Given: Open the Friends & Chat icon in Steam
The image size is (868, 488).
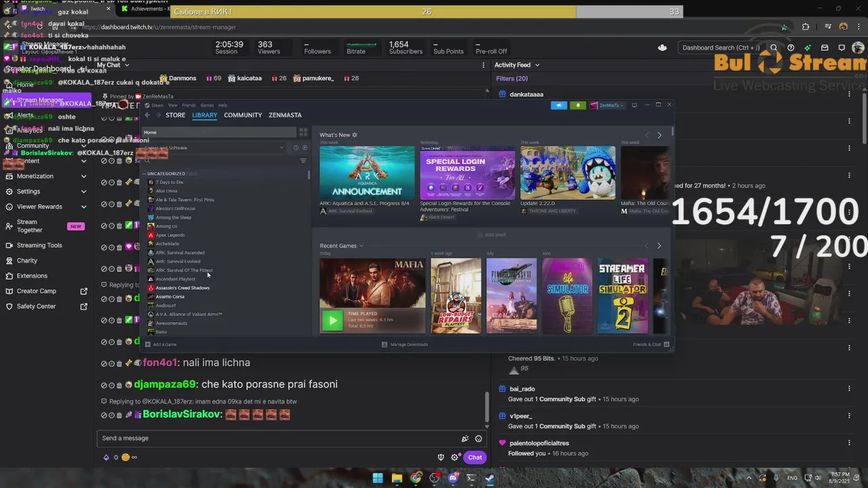Looking at the screenshot, I should click(x=667, y=344).
